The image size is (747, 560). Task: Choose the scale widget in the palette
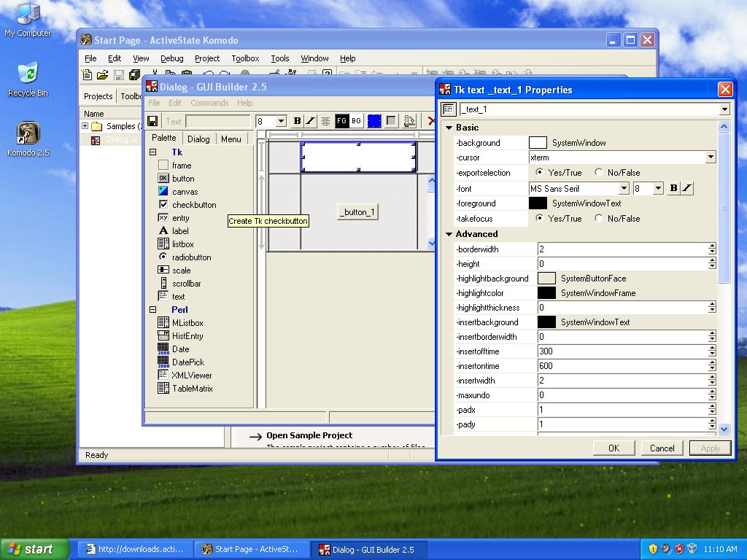click(x=174, y=270)
